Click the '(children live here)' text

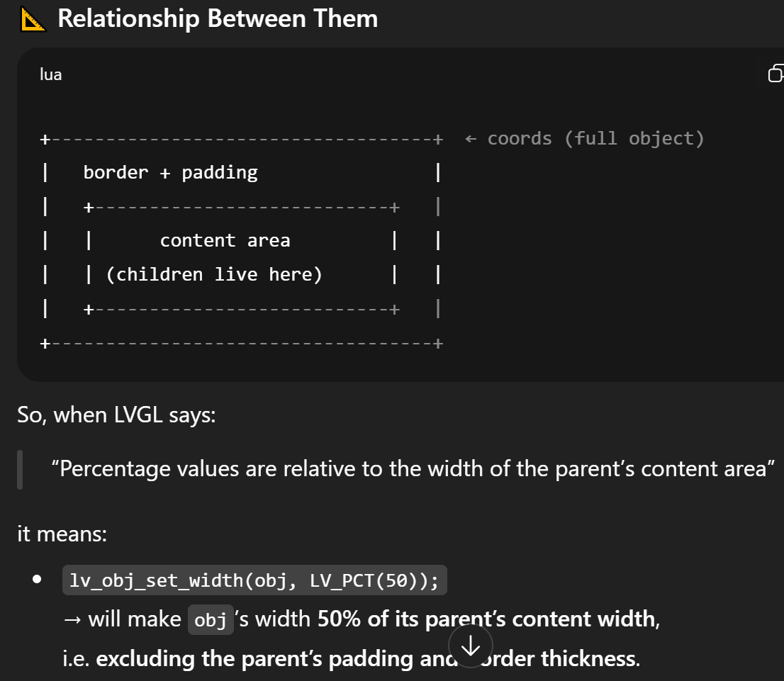(214, 275)
